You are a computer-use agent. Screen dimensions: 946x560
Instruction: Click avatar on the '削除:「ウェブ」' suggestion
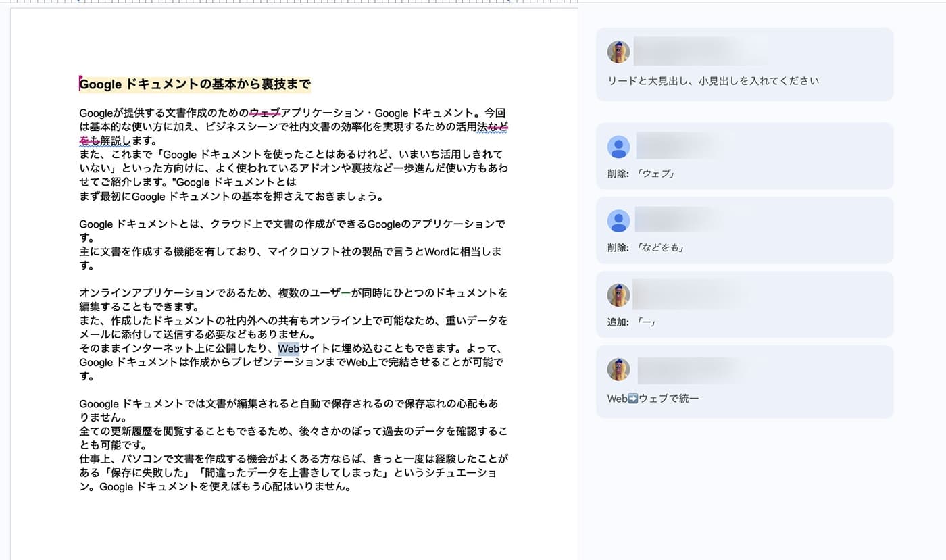tap(618, 147)
